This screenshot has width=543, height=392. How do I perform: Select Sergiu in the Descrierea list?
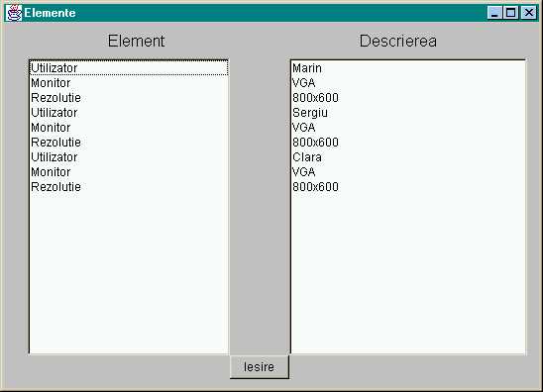click(x=408, y=113)
